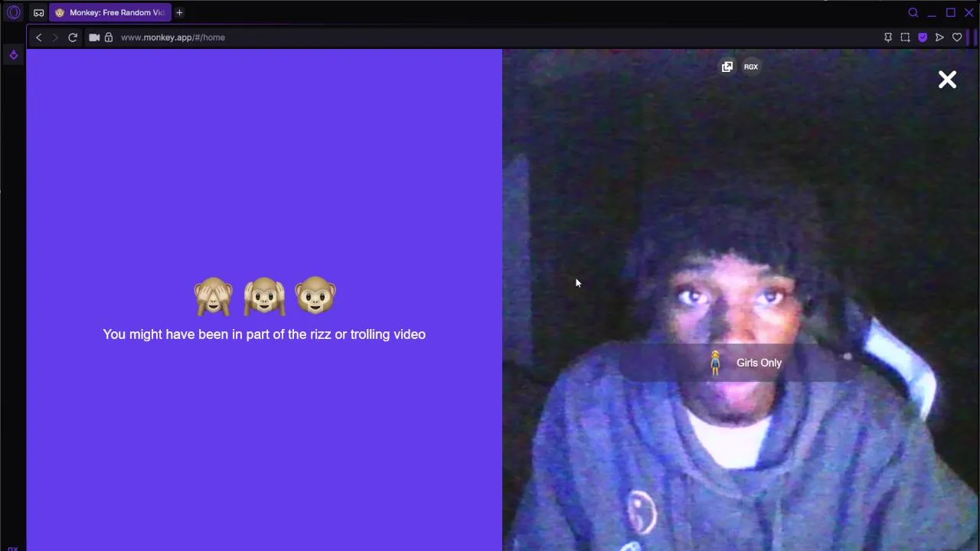Open a new tab with plus button
Image resolution: width=980 pixels, height=551 pixels.
pos(179,12)
